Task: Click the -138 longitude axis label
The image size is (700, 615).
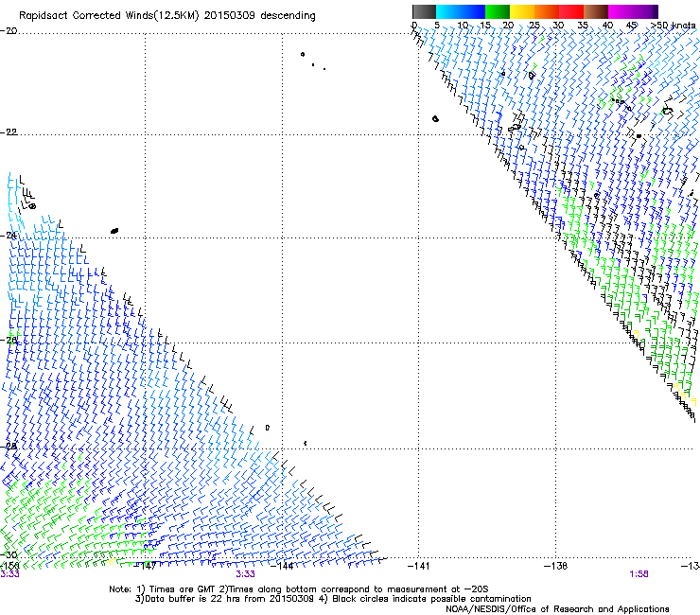Action: (x=556, y=566)
